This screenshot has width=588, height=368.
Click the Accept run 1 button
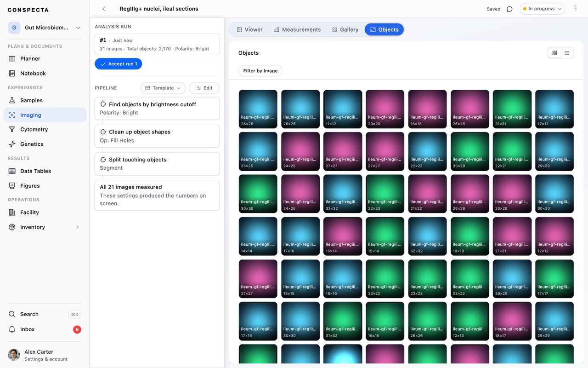coord(119,64)
